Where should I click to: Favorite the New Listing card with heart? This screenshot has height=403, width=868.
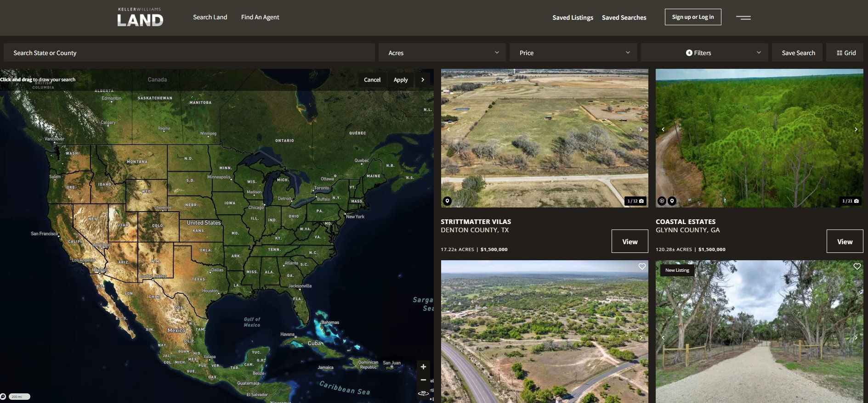point(857,267)
